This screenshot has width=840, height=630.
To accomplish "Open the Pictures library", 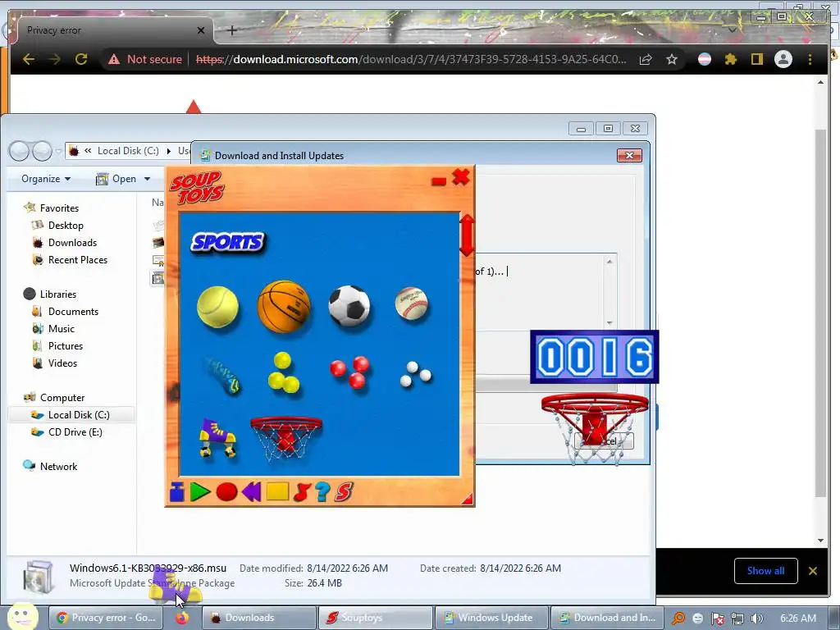I will [66, 346].
